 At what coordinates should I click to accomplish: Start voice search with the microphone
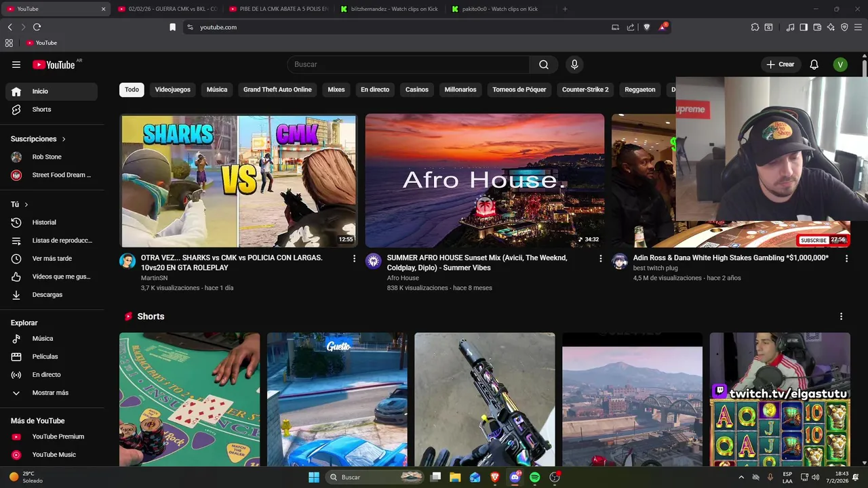(574, 64)
